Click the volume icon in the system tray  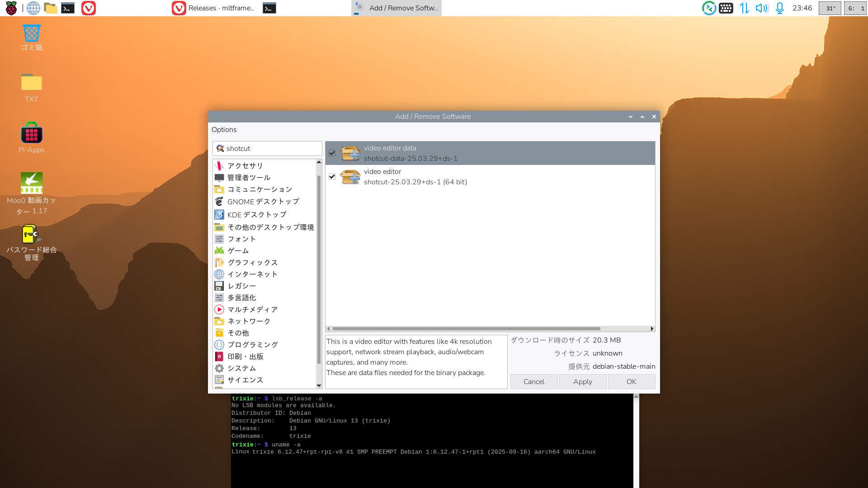[762, 8]
